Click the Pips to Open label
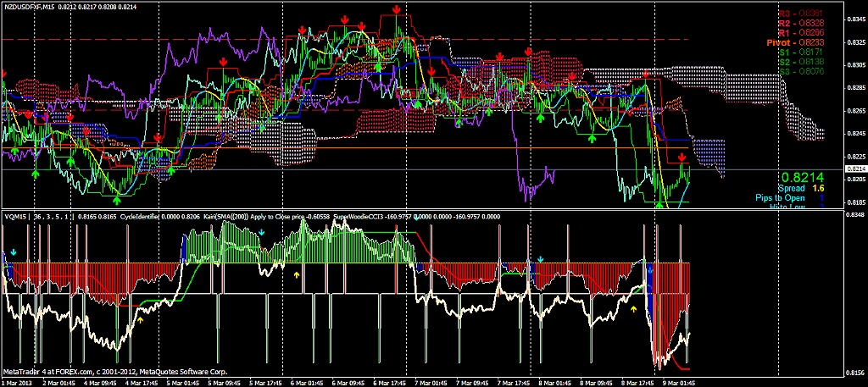 pos(782,197)
